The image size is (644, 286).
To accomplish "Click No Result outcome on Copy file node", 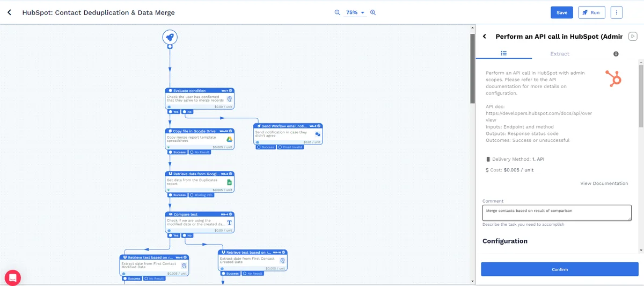I will 200,152.
